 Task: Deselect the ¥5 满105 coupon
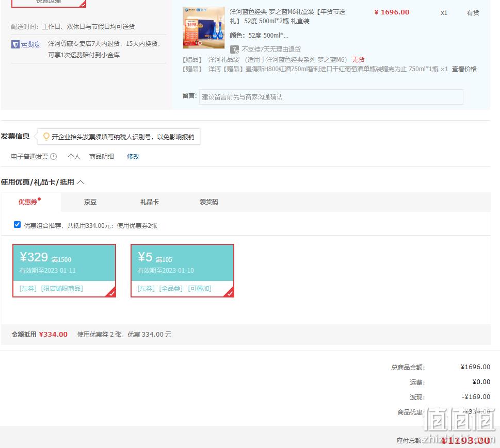coord(182,271)
